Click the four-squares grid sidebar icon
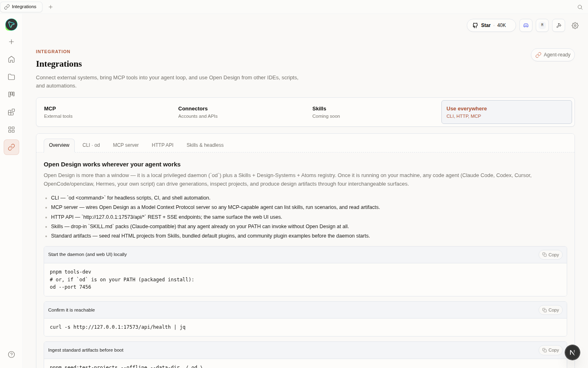 point(11,130)
